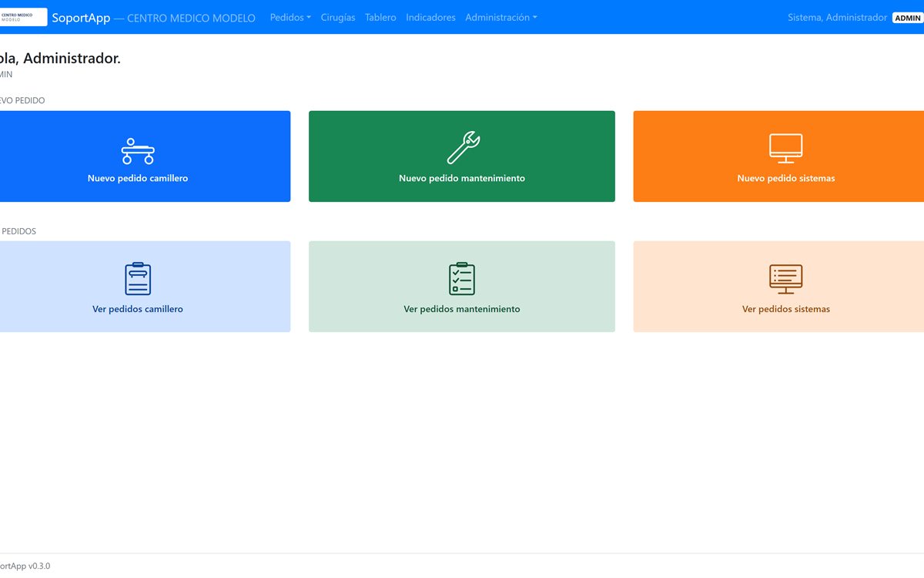This screenshot has height=578, width=924.
Task: Click the user name Sistema, Administrador
Action: [x=837, y=17]
